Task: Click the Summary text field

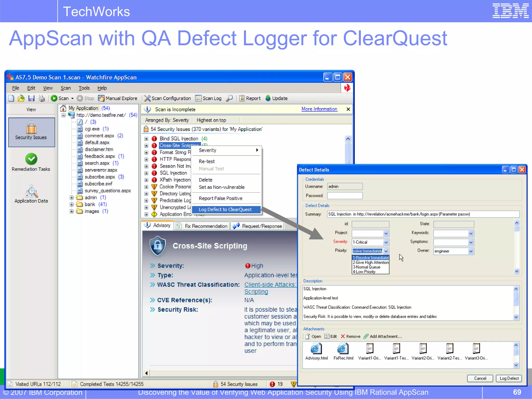Action: (423, 214)
